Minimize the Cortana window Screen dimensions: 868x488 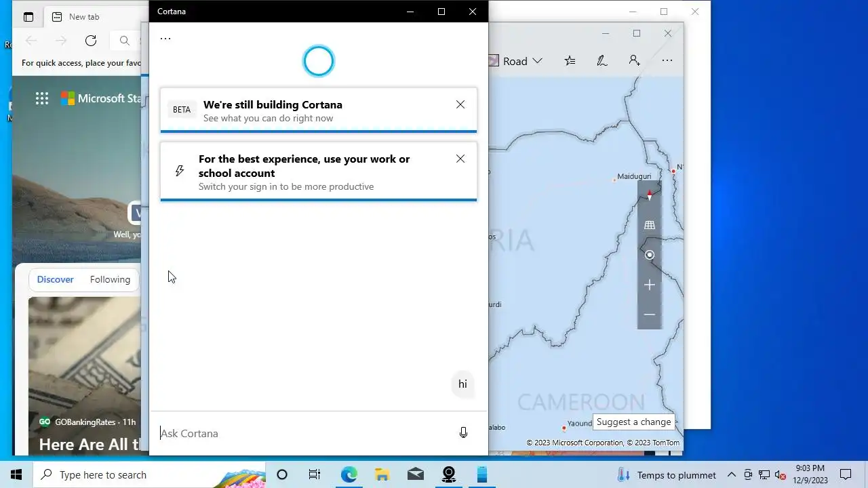pyautogui.click(x=410, y=12)
